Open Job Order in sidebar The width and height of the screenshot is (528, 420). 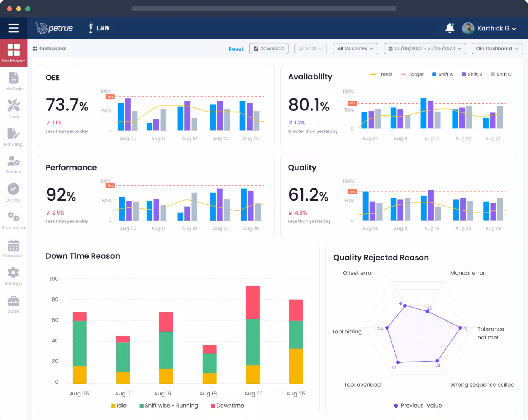[14, 81]
